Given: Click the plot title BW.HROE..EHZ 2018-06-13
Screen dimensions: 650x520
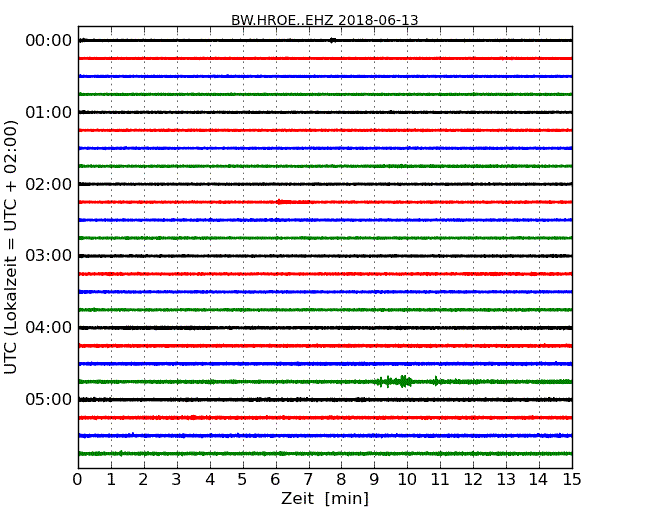Looking at the screenshot, I should tap(325, 20).
